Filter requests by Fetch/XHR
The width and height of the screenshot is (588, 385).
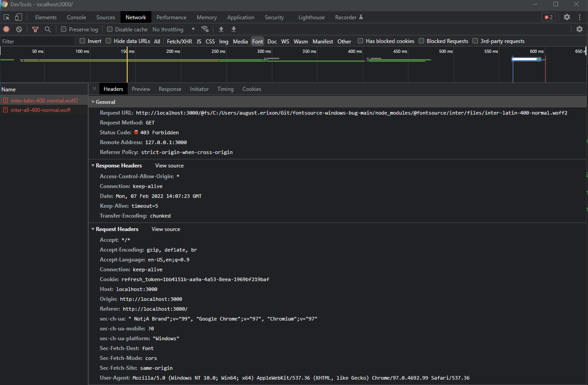[x=180, y=41]
